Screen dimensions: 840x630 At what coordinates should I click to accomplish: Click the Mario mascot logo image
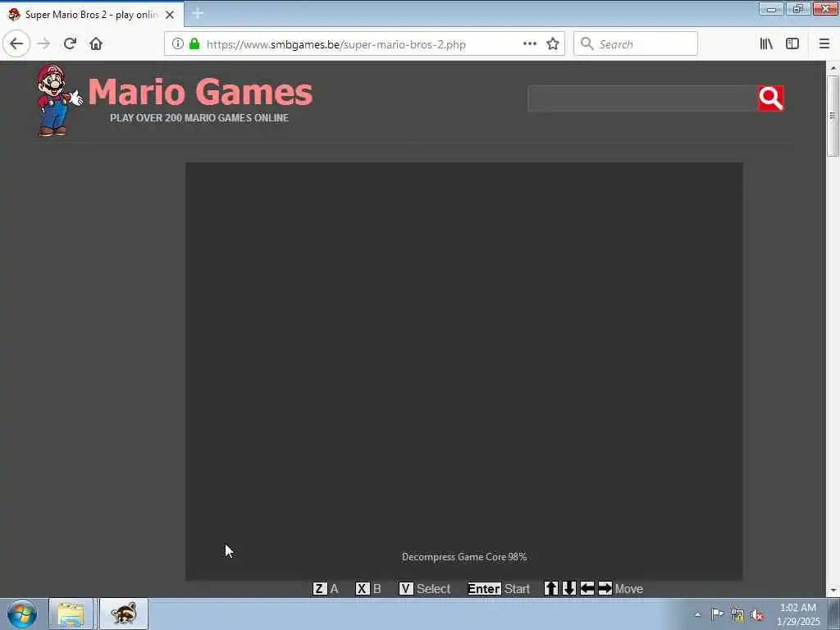58,100
